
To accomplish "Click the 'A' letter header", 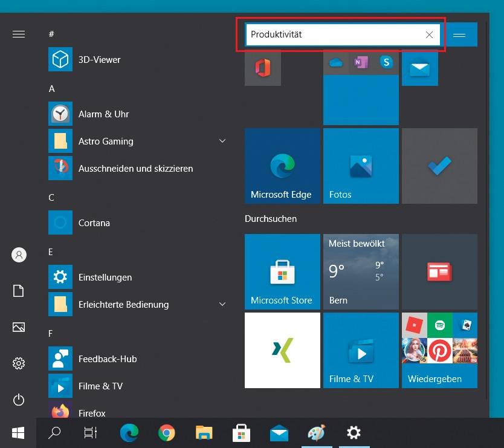I will click(x=52, y=89).
